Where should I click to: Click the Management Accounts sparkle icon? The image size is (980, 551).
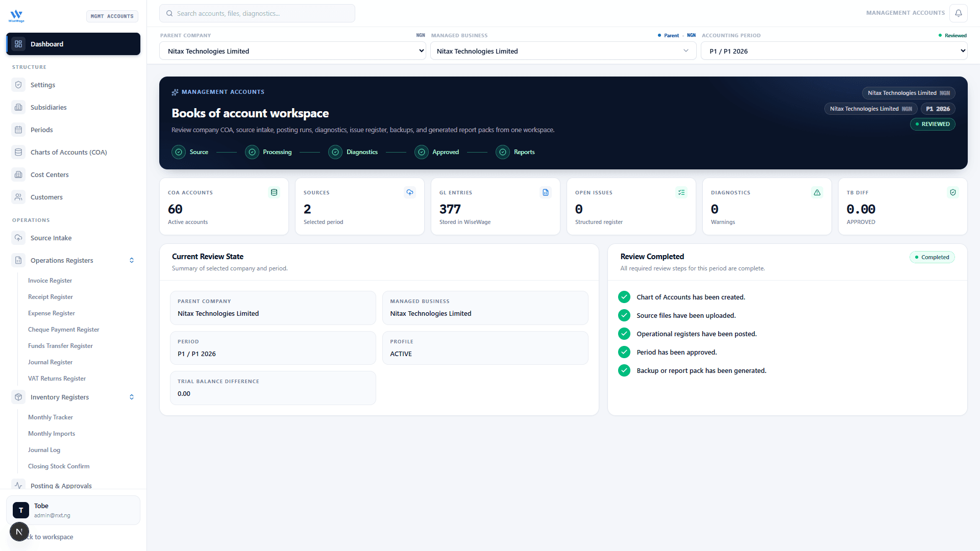click(175, 92)
